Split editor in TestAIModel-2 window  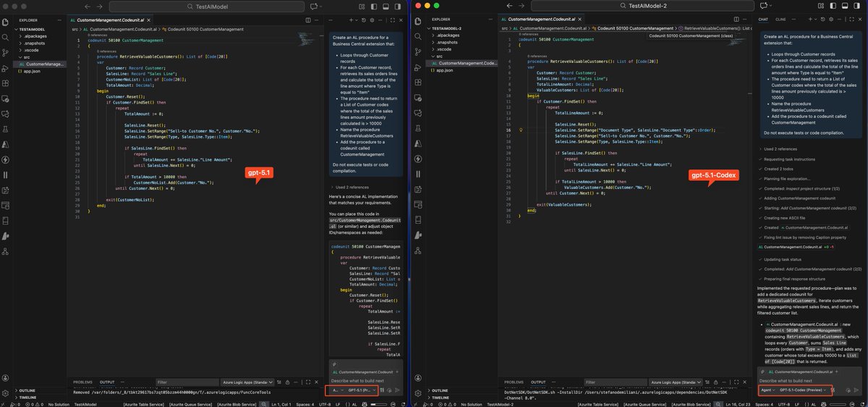(x=736, y=20)
